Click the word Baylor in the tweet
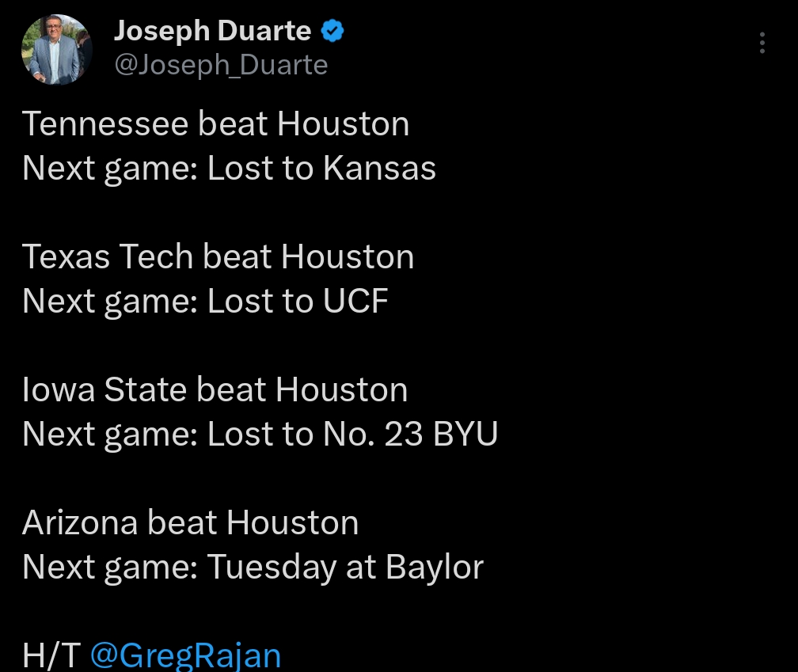Image resolution: width=798 pixels, height=672 pixels. point(435,568)
